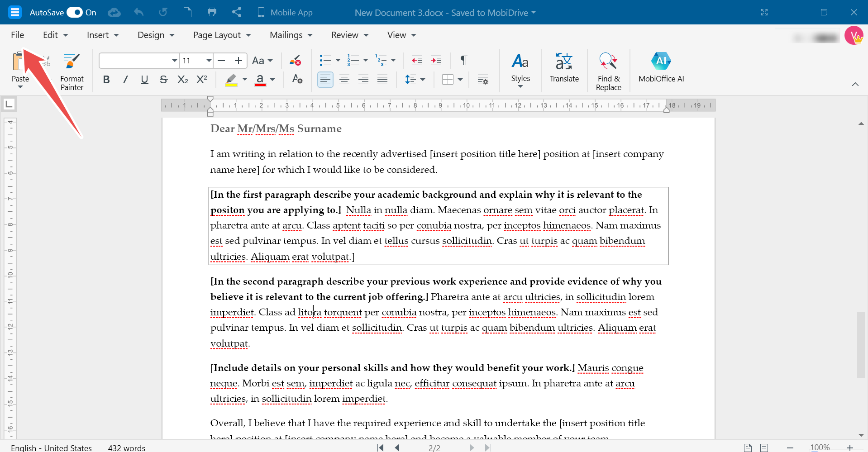
Task: Open paragraph settings icon
Action: pos(483,80)
